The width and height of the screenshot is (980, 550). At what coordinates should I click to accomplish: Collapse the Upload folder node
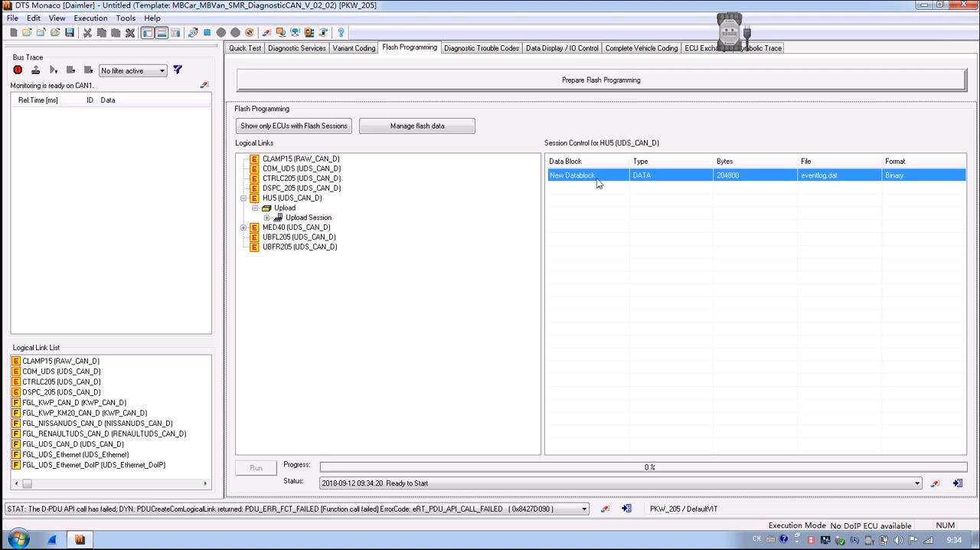pyautogui.click(x=255, y=208)
